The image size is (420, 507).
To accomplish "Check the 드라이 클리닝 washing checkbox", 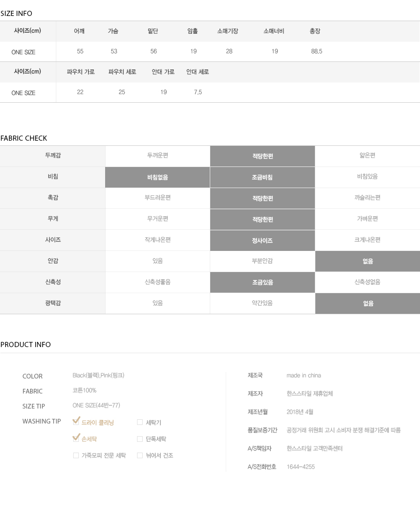I will click(x=76, y=421).
